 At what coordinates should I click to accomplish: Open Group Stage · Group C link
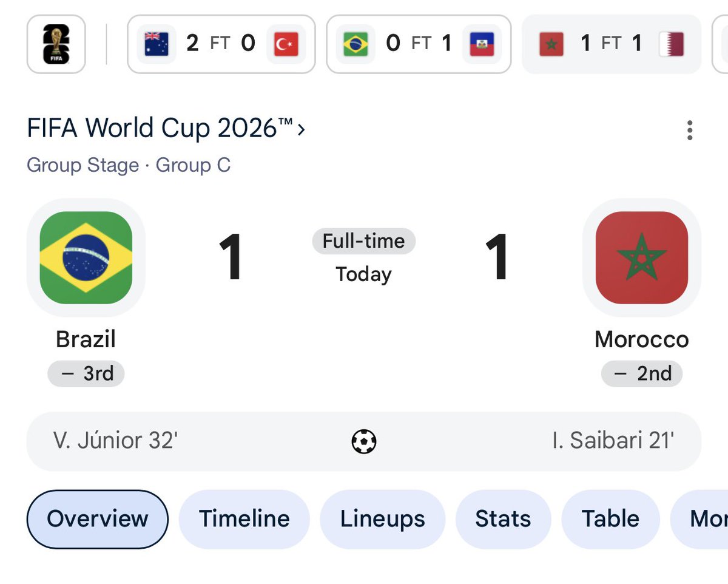coord(129,165)
